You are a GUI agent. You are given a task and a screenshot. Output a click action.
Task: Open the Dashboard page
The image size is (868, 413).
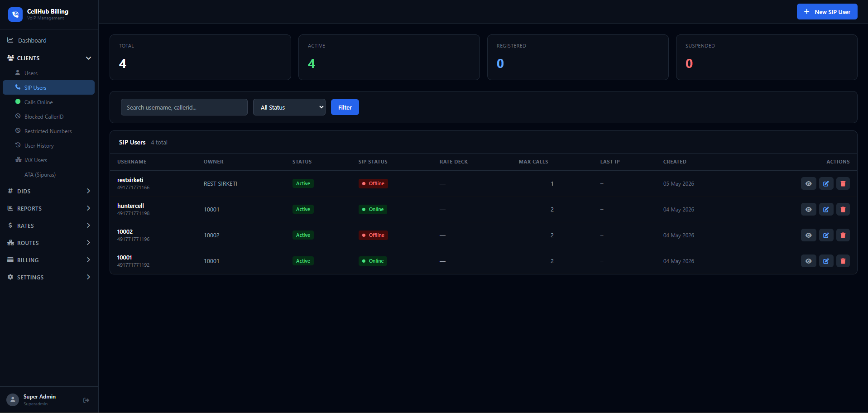tap(49, 40)
